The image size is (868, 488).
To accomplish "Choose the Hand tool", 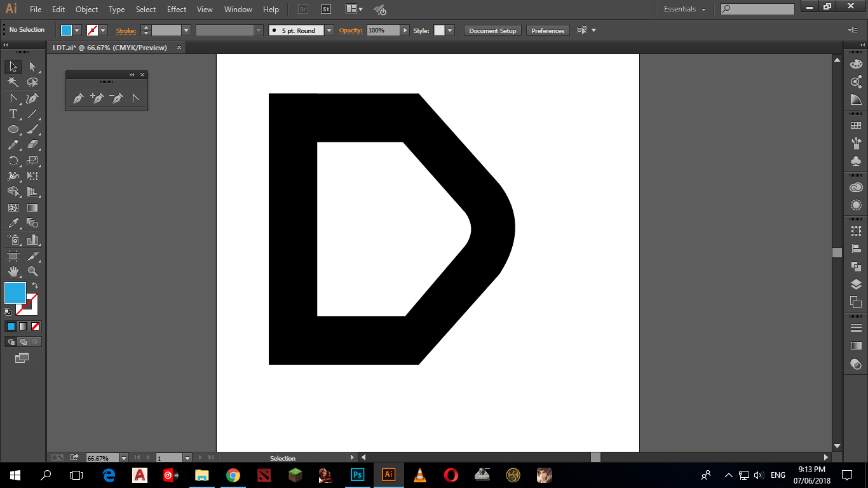I will tap(13, 271).
